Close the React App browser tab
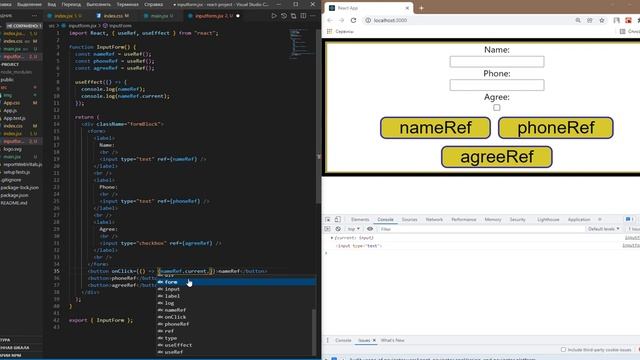The image size is (640, 360). (x=407, y=8)
